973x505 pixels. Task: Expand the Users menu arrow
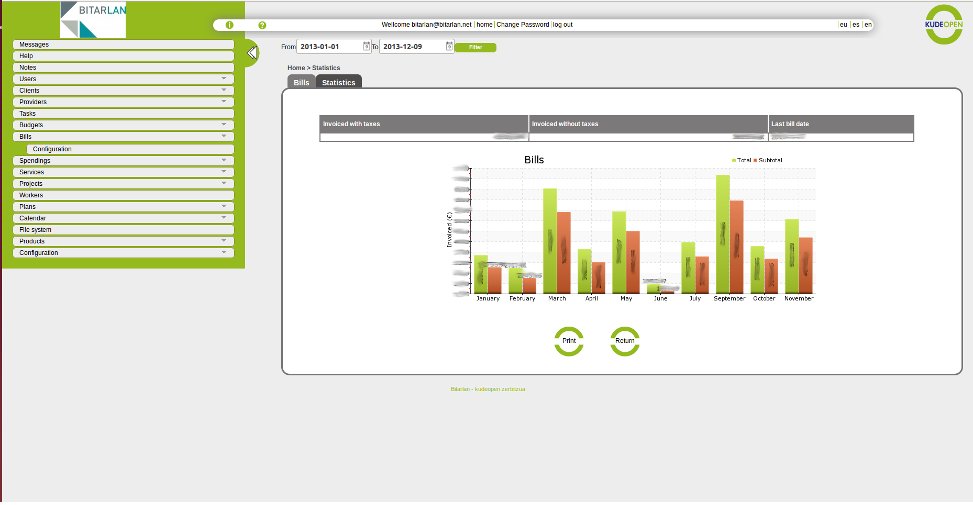(224, 78)
